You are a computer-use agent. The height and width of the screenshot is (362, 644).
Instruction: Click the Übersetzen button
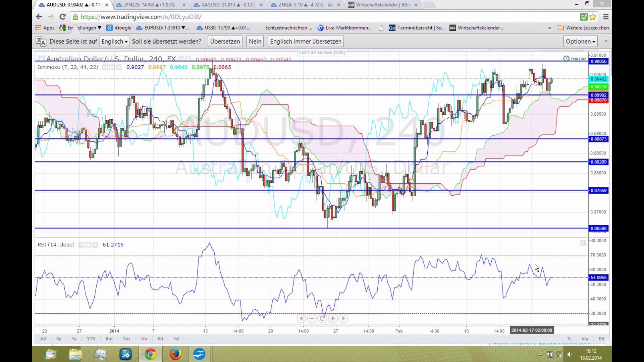[225, 42]
